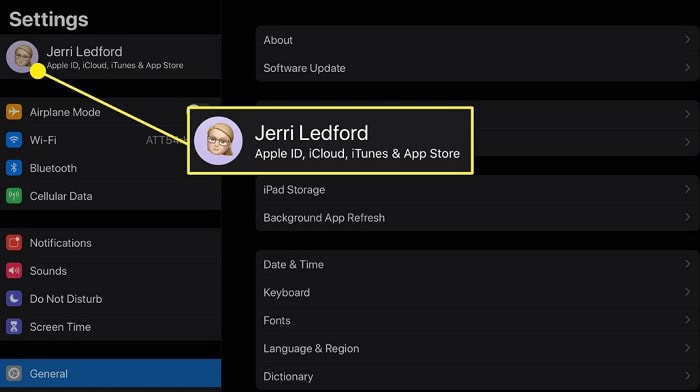Select Notifications in the sidebar
The width and height of the screenshot is (700, 392).
[x=110, y=242]
